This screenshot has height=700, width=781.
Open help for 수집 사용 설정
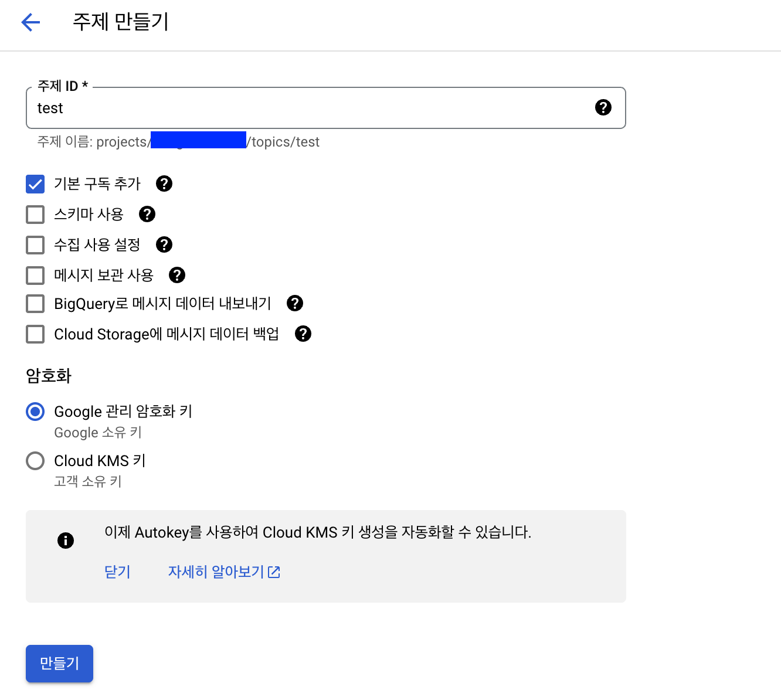click(x=164, y=244)
